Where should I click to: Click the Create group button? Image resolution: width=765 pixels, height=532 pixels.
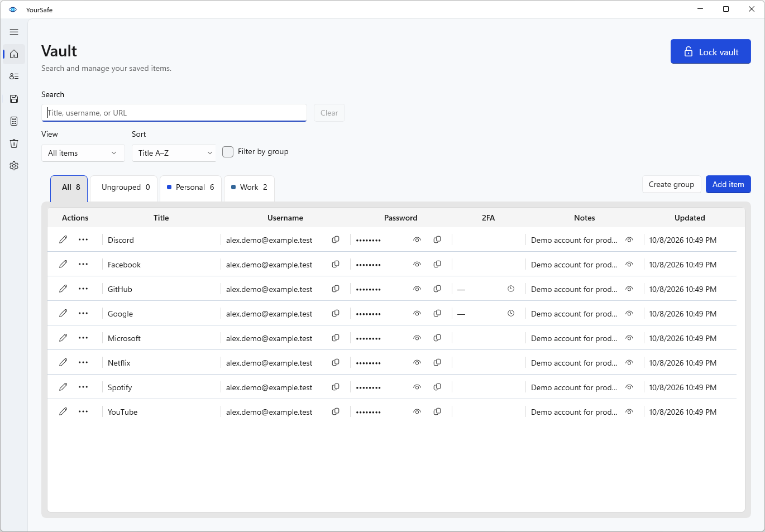click(x=672, y=184)
